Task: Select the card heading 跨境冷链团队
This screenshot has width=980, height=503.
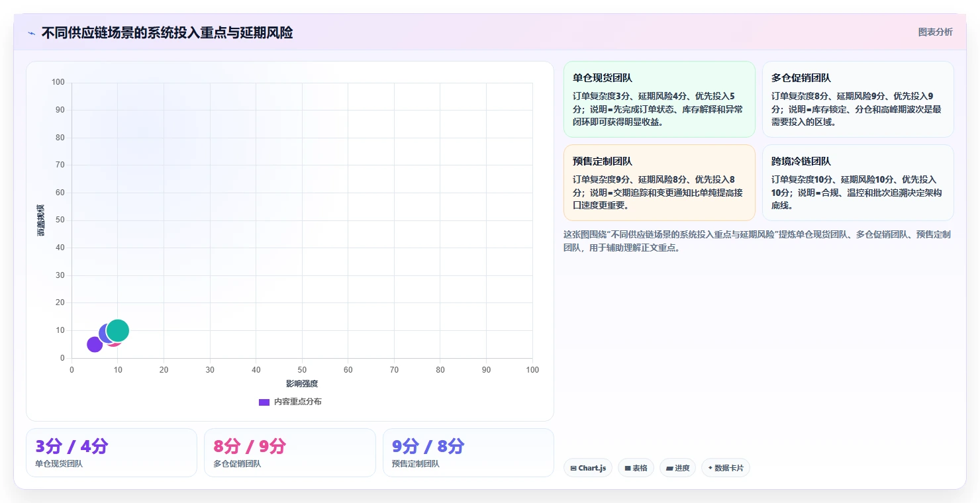Action: point(801,161)
